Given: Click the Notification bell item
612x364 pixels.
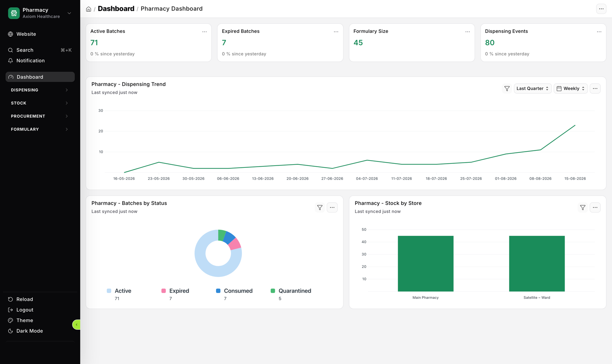Looking at the screenshot, I should click(40, 61).
